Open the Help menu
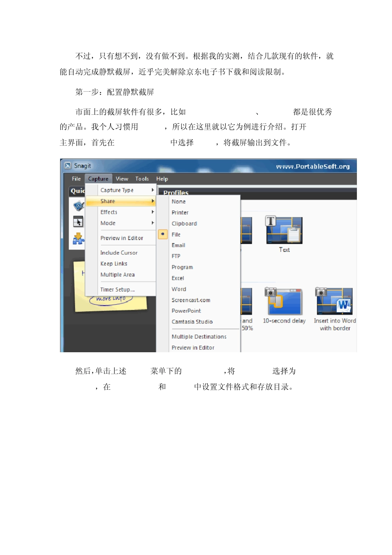The height and width of the screenshot is (555, 392). click(162, 179)
